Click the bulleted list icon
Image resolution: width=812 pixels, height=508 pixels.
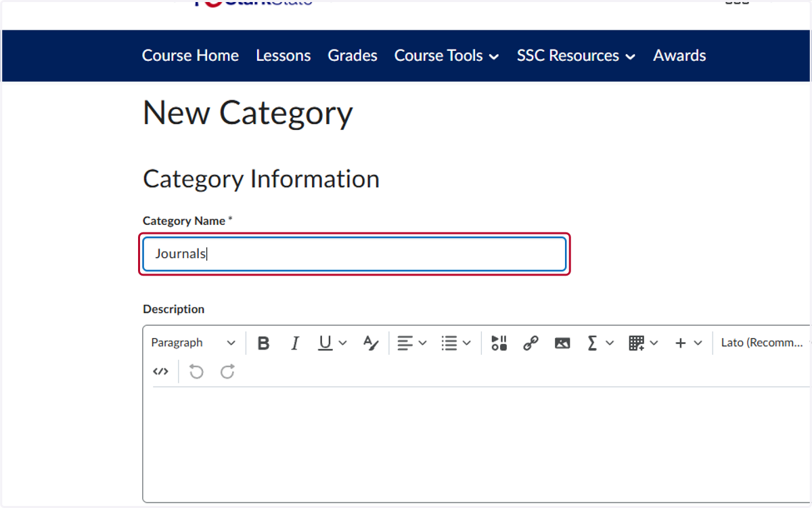click(x=449, y=343)
